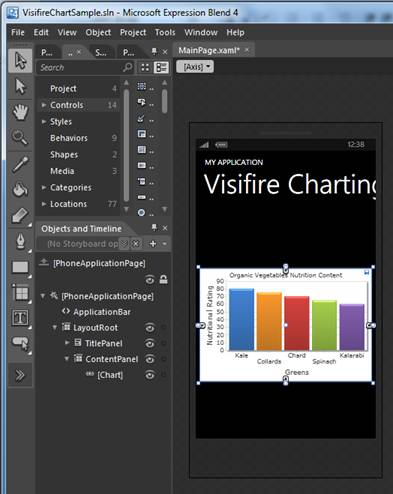Open the Edit menu

tap(41, 32)
